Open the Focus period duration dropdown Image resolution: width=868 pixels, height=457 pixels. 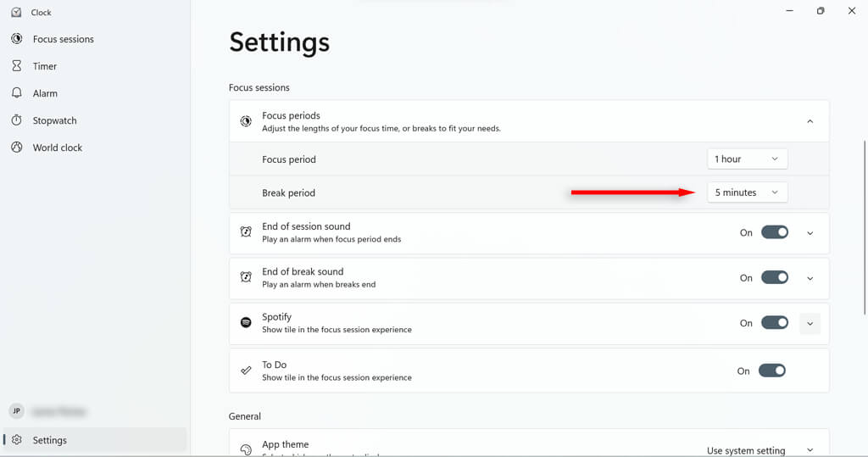pos(747,159)
